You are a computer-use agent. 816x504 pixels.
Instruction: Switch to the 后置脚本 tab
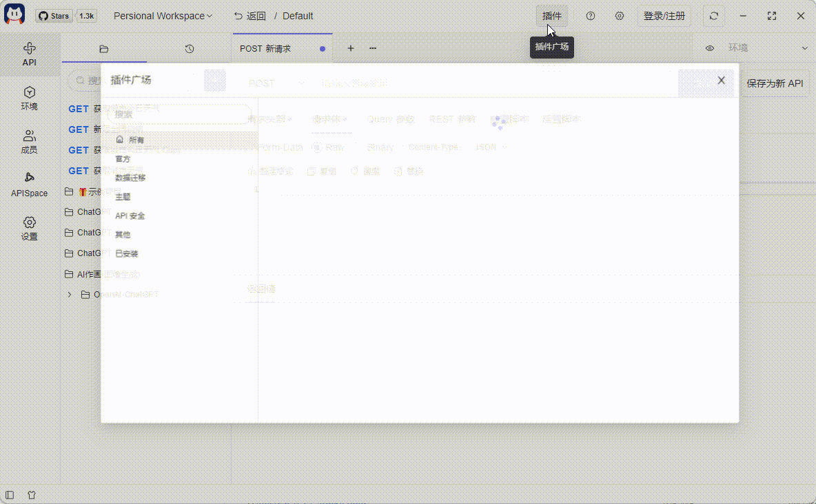click(562, 119)
